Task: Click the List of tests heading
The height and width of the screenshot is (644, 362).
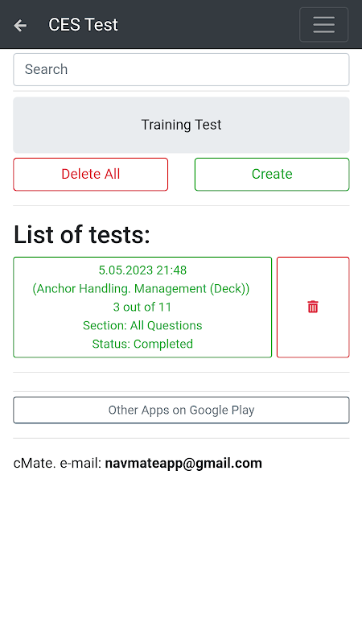Action: [82, 235]
